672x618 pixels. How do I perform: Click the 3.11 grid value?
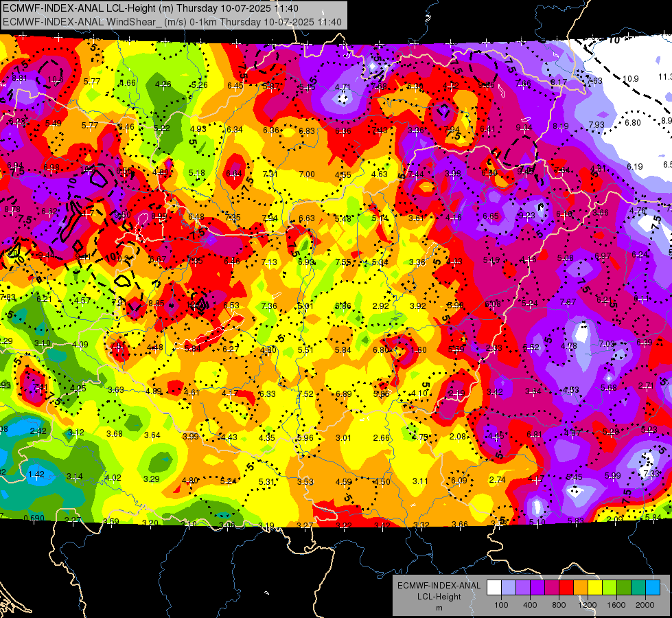pos(420,481)
